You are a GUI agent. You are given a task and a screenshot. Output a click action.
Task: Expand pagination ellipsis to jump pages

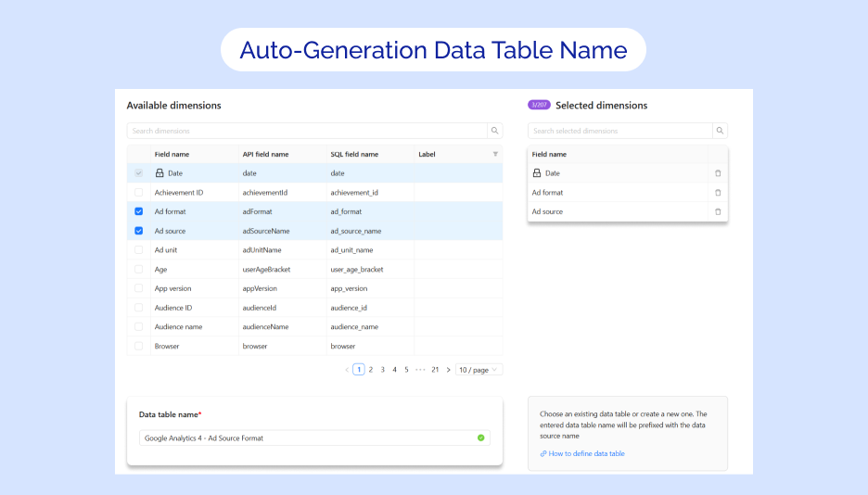[420, 370]
